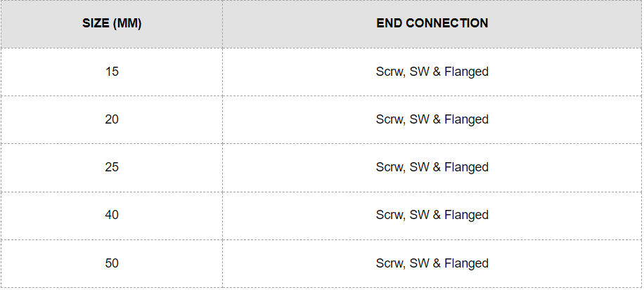
Task: Click the end connection text for size 20
Action: click(432, 119)
